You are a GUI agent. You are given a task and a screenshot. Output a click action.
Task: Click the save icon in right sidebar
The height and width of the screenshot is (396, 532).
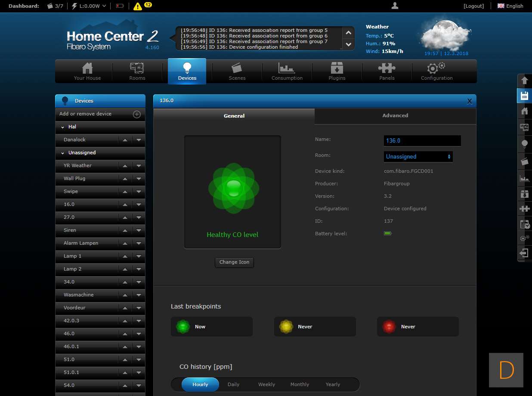click(x=524, y=96)
